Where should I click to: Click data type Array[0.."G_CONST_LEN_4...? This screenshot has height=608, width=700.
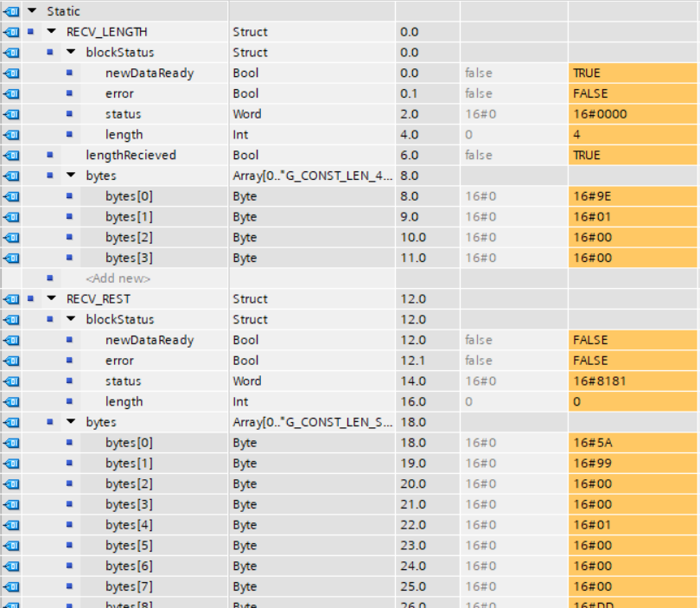(x=312, y=176)
